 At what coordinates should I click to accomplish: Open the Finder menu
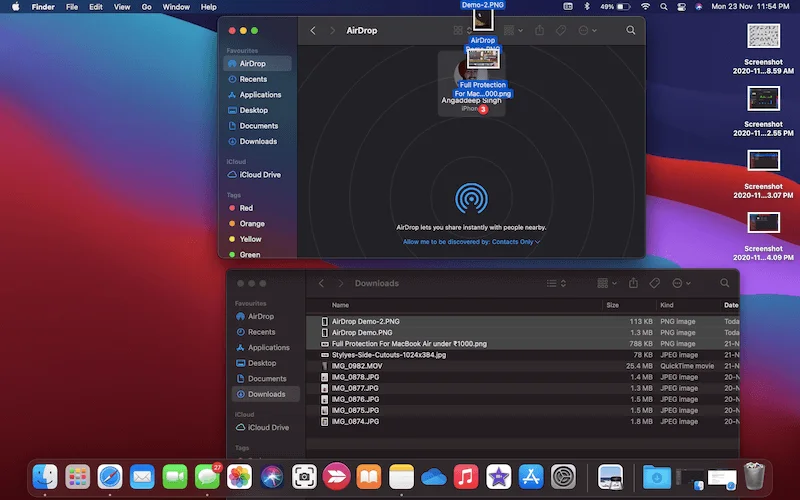click(x=43, y=7)
